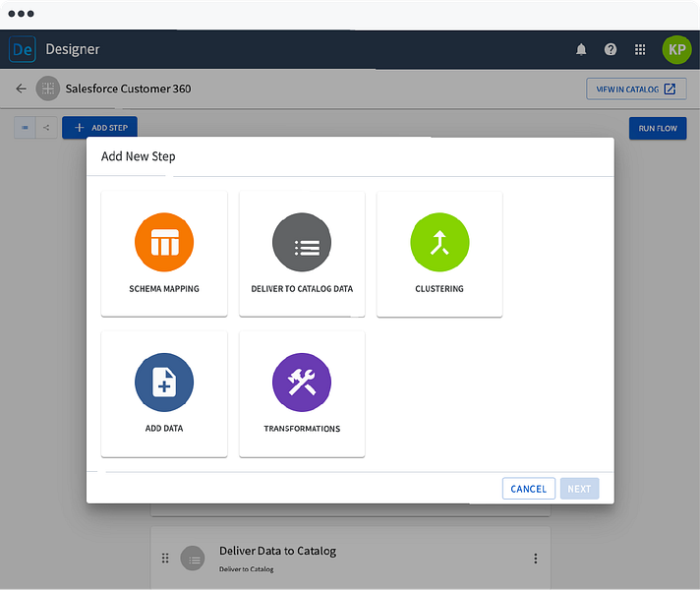
Task: Switch to list view toggle
Action: pos(25,128)
